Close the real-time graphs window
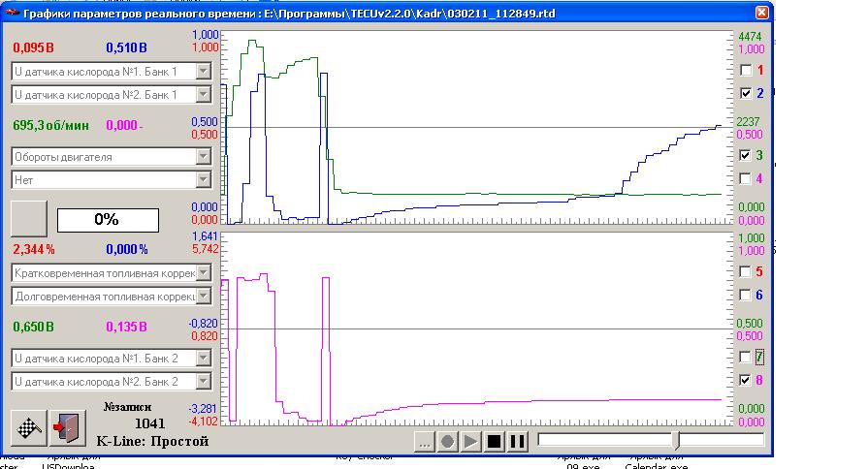868x469 pixels. [761, 12]
